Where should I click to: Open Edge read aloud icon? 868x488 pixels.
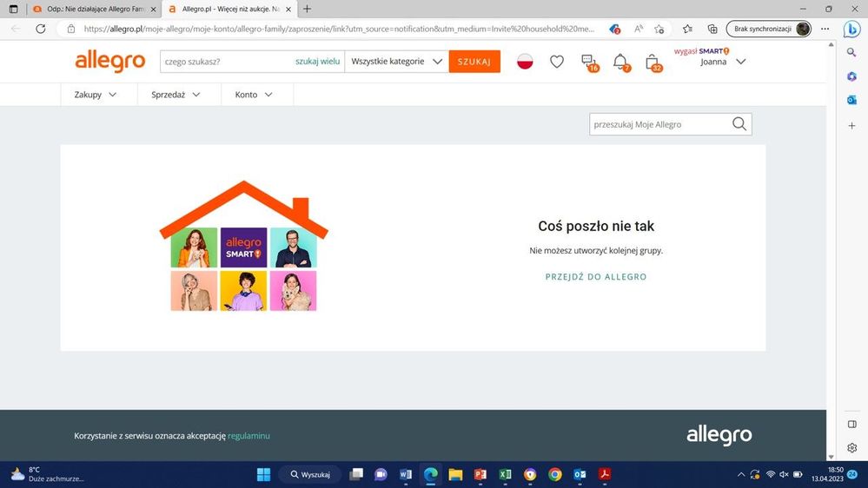pos(639,29)
